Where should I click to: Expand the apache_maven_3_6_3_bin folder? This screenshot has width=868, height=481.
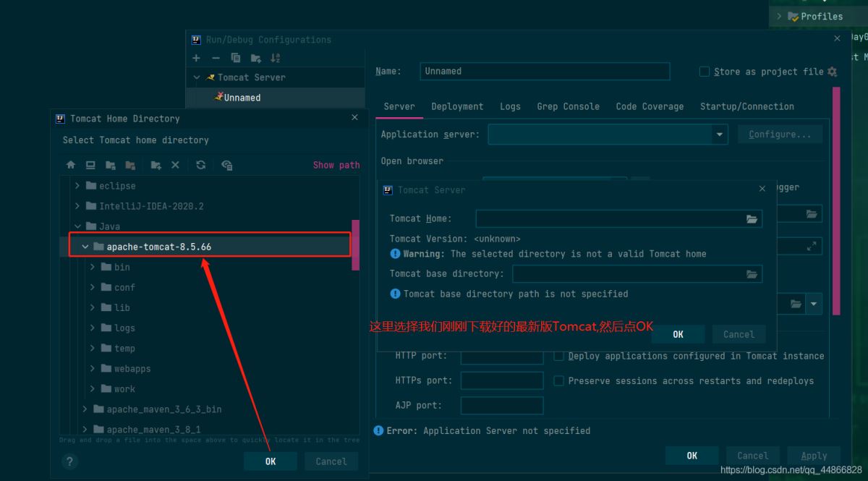click(85, 409)
